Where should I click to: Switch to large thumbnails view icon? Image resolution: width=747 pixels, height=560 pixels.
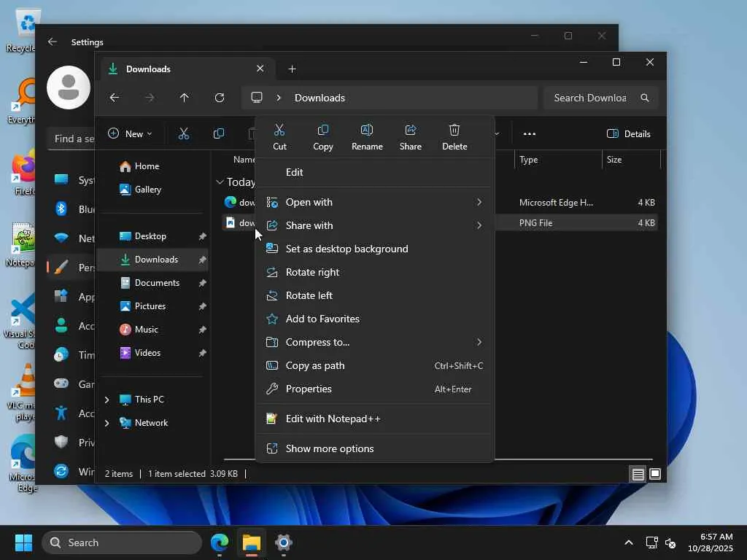(655, 474)
